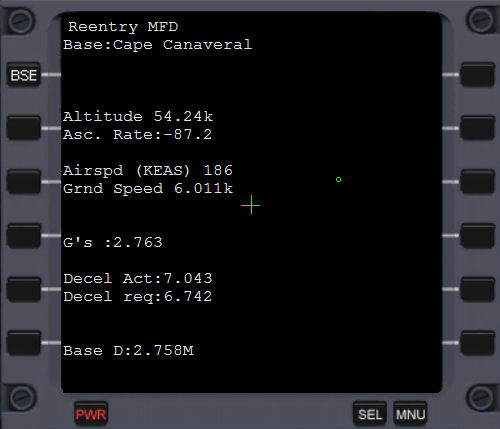Click the Airspd (KEAS) 186 readout
This screenshot has height=429, width=500.
point(148,171)
